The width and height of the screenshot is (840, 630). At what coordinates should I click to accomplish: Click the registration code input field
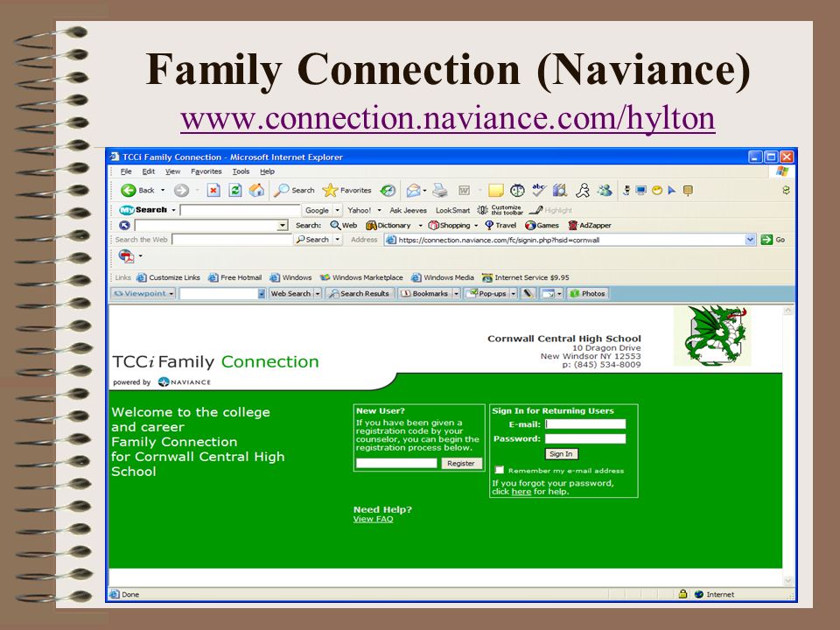pos(396,464)
